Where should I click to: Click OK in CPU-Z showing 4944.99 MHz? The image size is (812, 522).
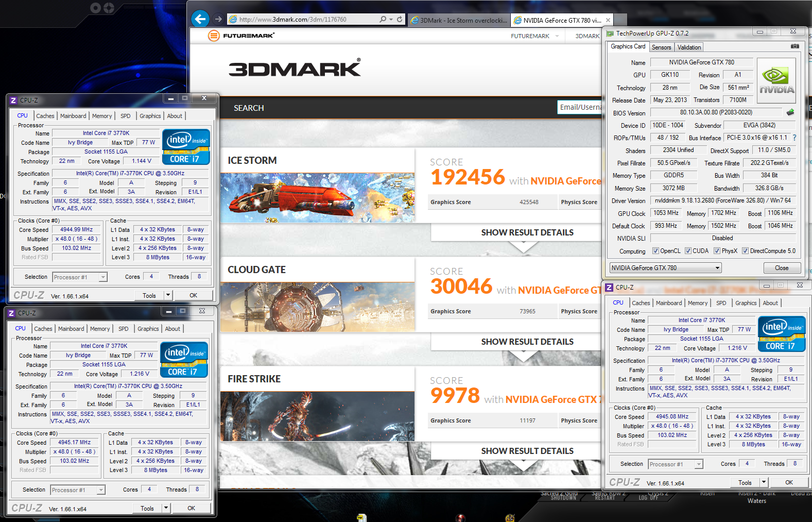(x=193, y=295)
